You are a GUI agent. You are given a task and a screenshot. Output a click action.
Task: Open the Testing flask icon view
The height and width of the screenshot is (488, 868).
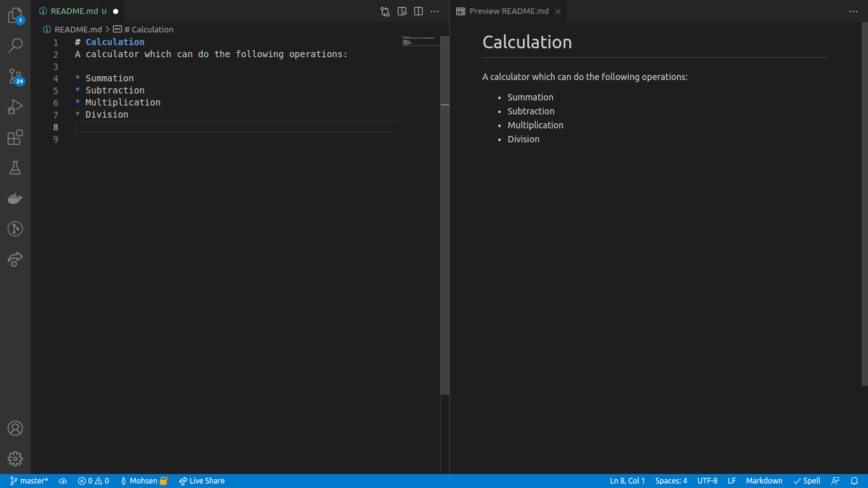pos(15,168)
